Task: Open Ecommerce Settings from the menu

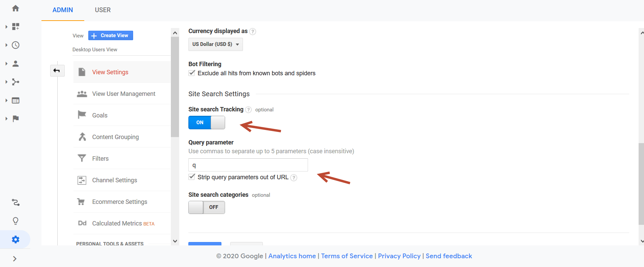Action: click(x=120, y=202)
